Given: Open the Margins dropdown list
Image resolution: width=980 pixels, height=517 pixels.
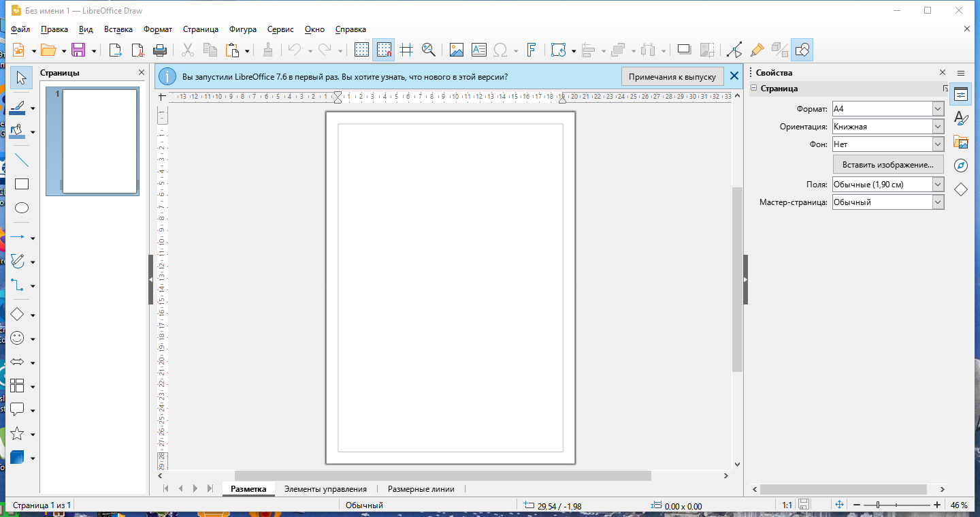Looking at the screenshot, I should tap(938, 185).
